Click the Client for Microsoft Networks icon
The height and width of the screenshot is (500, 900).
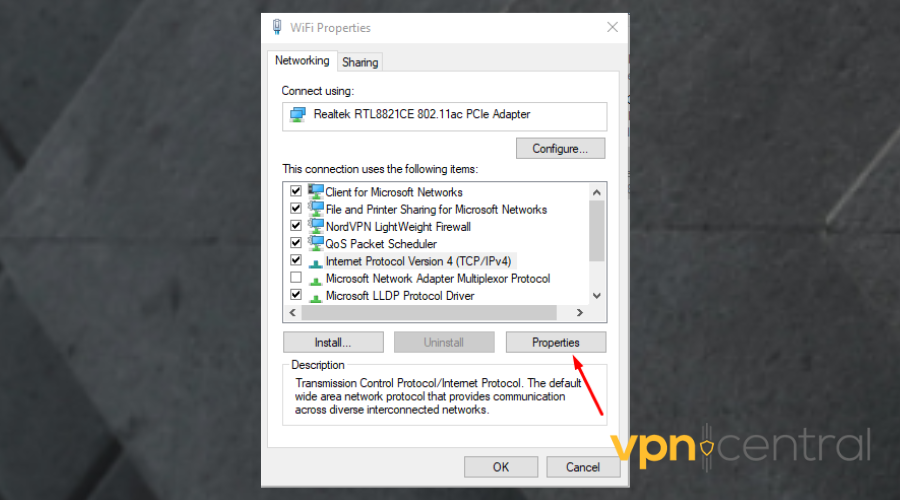pos(316,191)
